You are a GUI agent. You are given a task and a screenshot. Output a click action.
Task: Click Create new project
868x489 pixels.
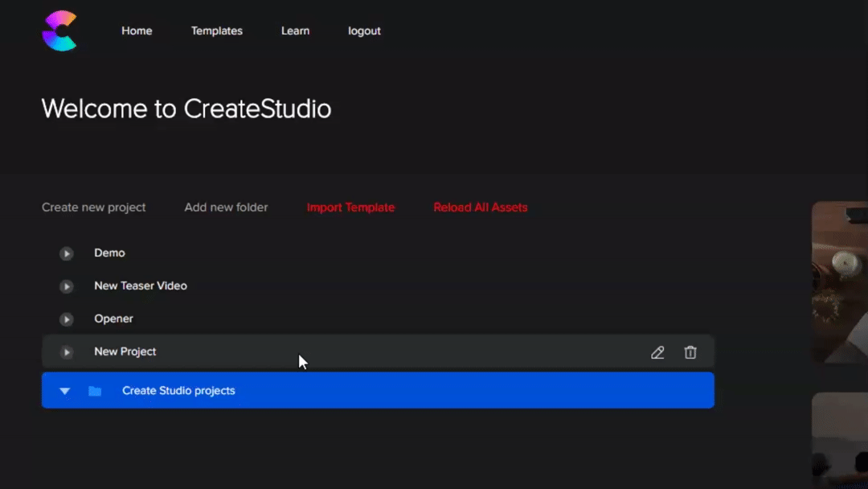coord(93,208)
